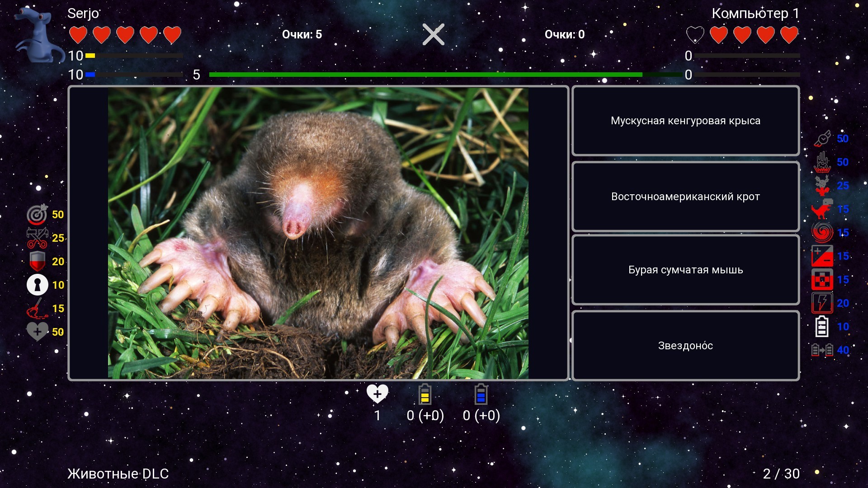This screenshot has height=488, width=868.
Task: Click the mole question picture
Action: tap(318, 233)
